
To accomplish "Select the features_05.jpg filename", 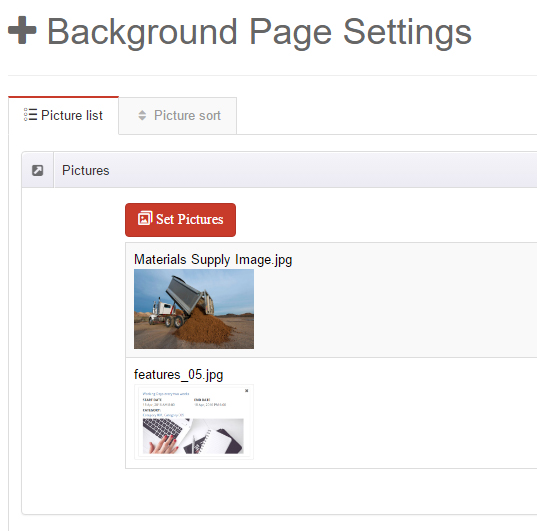I will pyautogui.click(x=178, y=374).
